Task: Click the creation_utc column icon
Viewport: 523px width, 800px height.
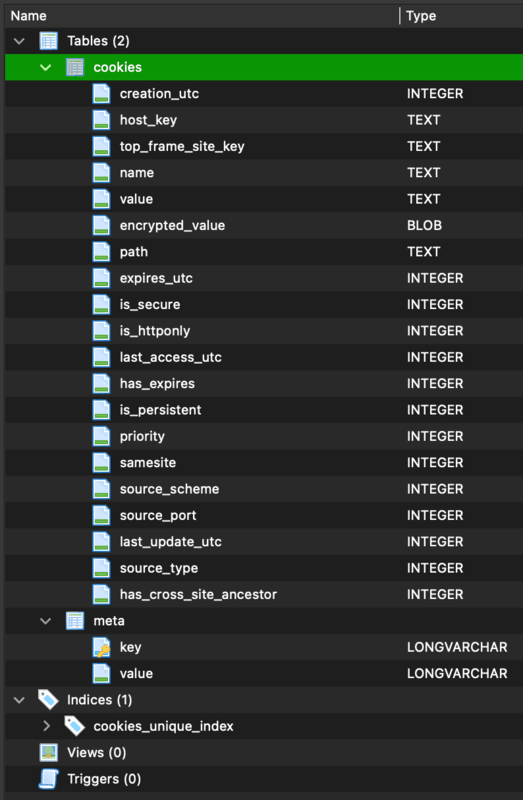Action: pyautogui.click(x=102, y=94)
